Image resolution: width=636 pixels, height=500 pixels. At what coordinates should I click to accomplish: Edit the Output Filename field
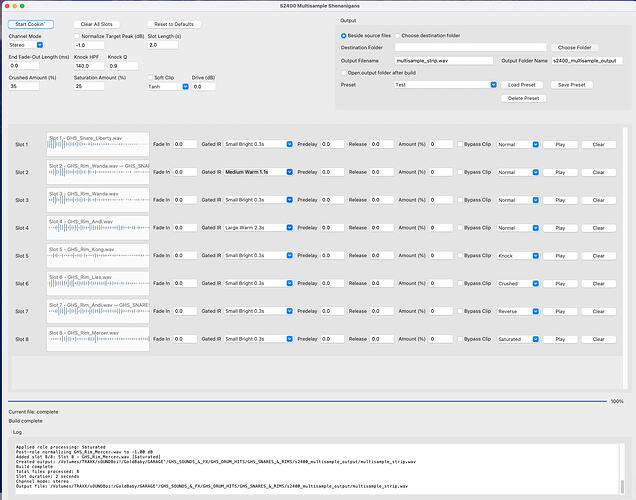point(444,61)
